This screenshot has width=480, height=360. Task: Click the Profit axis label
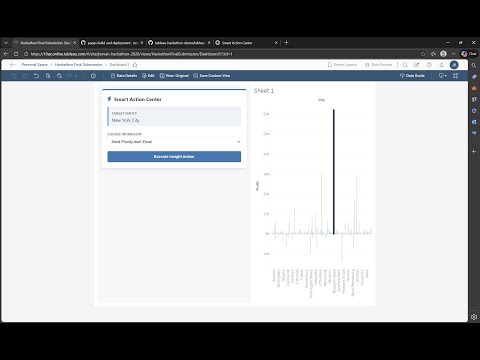pyautogui.click(x=257, y=186)
